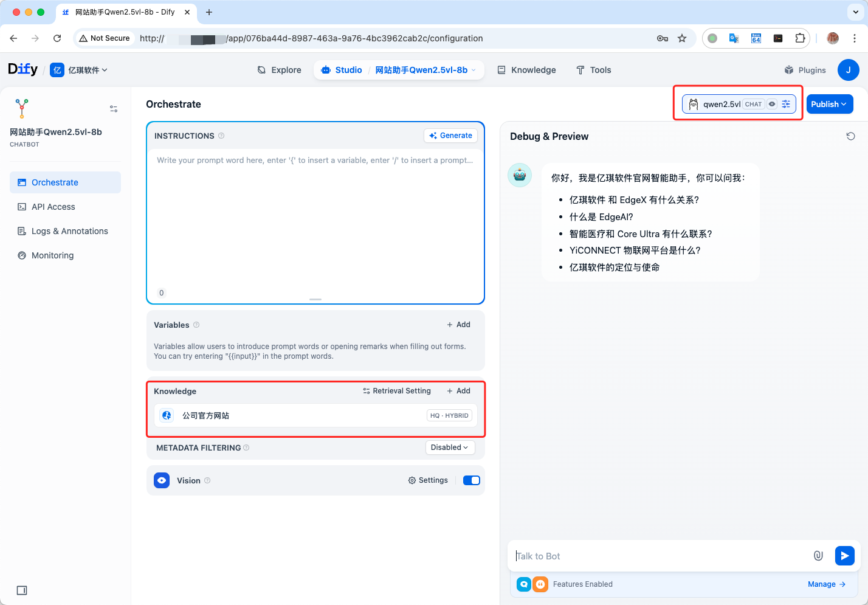Click the Dify logo

click(22, 70)
